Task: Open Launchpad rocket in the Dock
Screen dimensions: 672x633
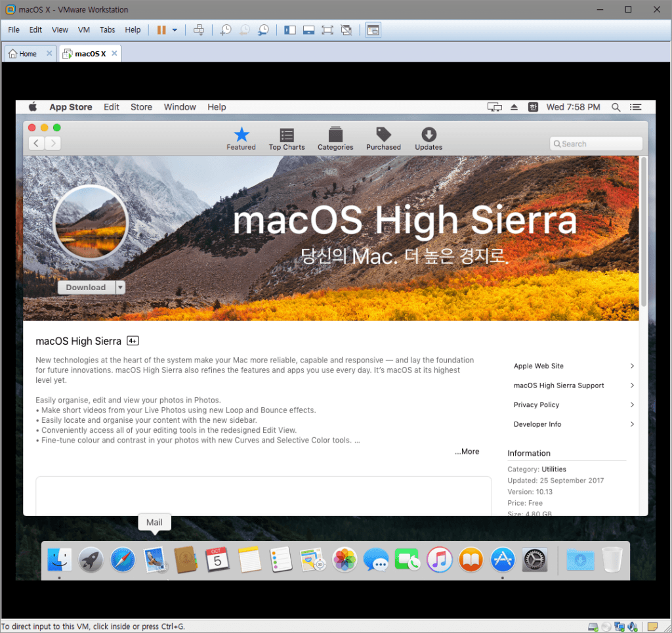Action: 91,559
